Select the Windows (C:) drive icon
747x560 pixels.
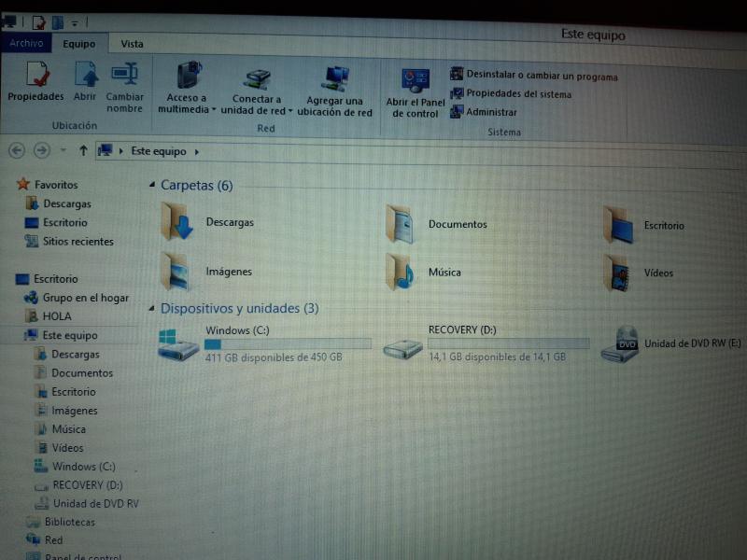(x=176, y=344)
